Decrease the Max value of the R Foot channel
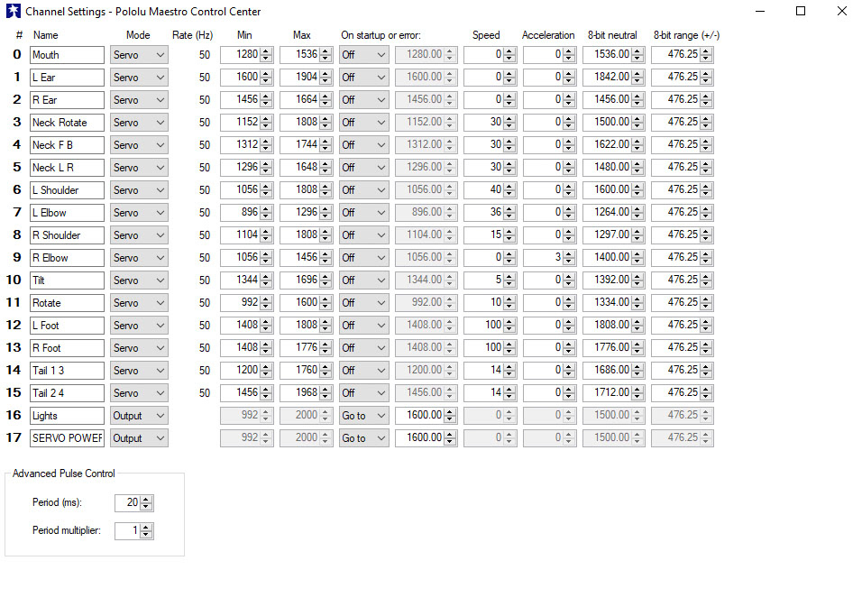This screenshot has height=616, width=862. click(x=326, y=352)
